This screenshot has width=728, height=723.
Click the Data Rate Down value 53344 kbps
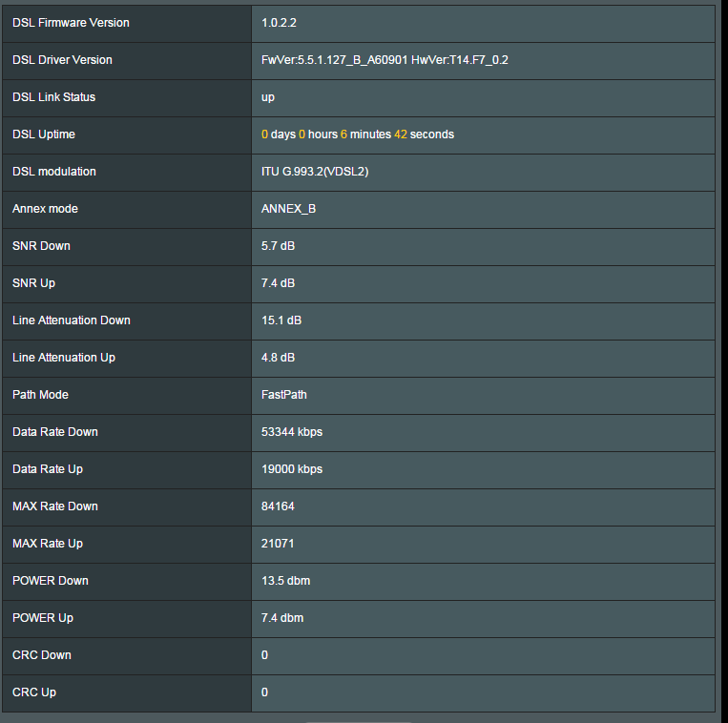coord(292,431)
